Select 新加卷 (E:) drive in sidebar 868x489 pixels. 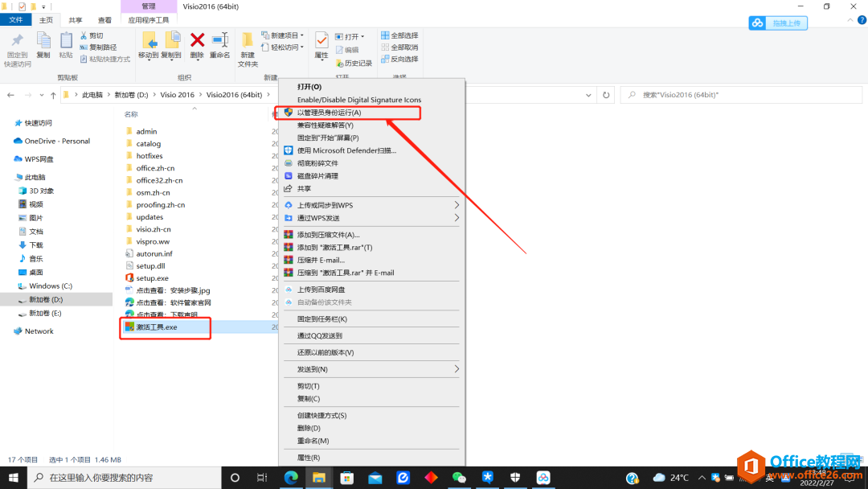coord(40,313)
